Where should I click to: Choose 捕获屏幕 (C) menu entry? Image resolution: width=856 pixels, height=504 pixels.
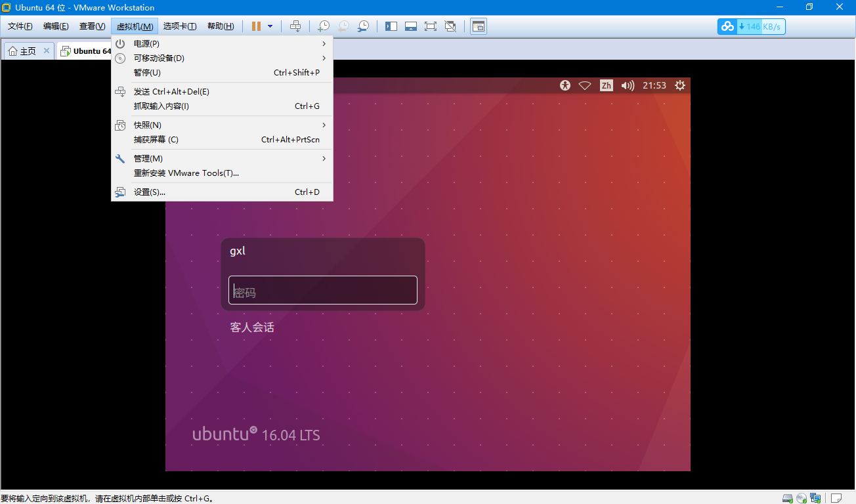tap(222, 139)
